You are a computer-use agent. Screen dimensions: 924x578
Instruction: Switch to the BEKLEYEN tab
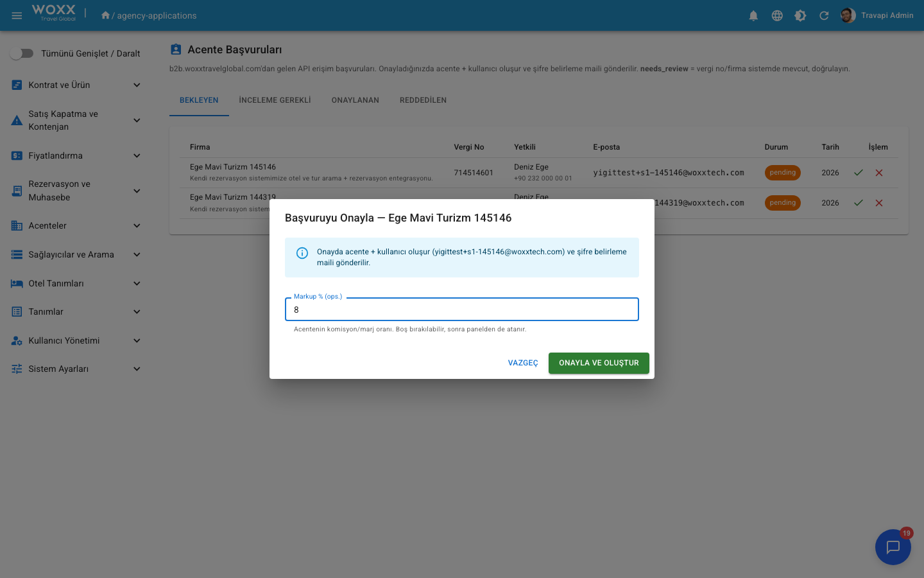199,100
